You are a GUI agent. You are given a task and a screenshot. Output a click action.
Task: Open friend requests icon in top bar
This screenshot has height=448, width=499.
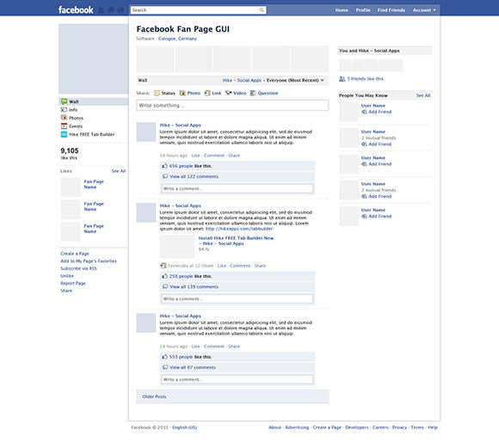tap(101, 10)
